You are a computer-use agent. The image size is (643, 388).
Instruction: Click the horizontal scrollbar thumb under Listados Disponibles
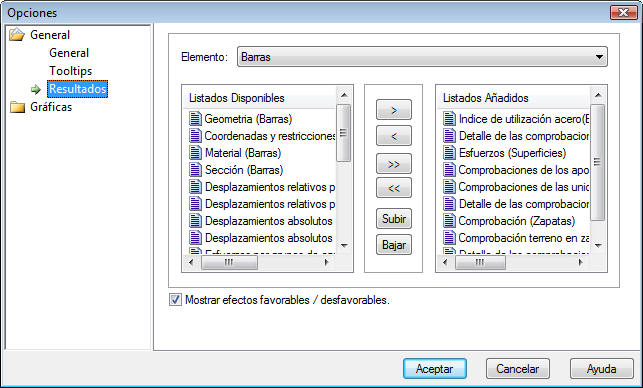[x=230, y=262]
